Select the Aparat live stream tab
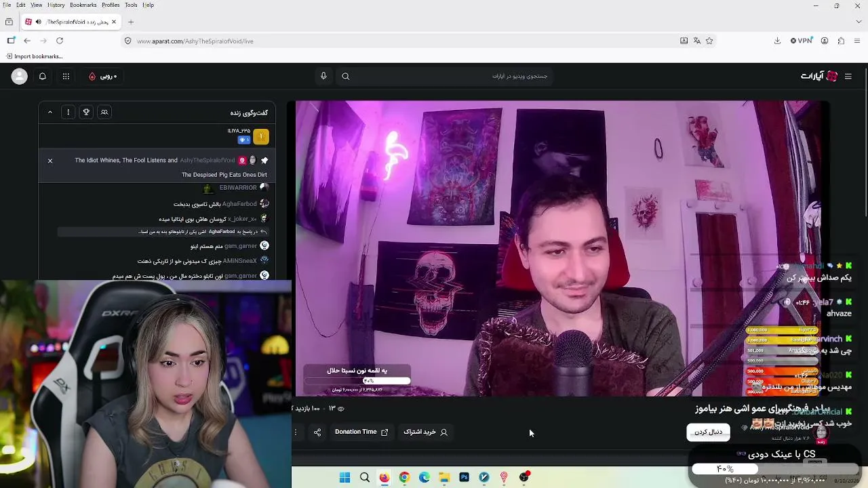868x488 pixels. tap(71, 22)
